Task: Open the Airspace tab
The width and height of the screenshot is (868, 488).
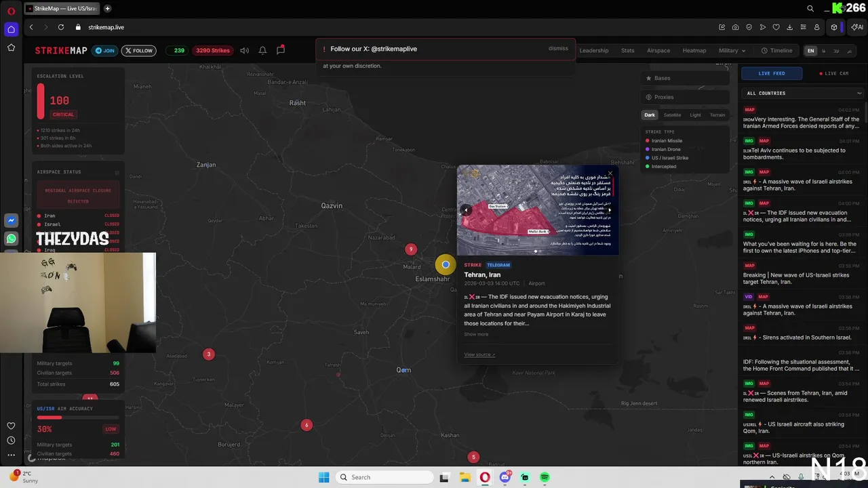Action: 658,50
